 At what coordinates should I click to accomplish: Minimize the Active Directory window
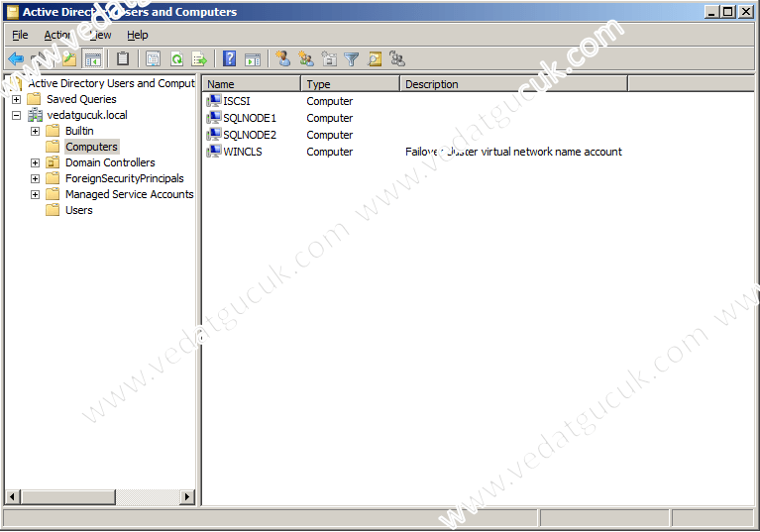[711, 12]
